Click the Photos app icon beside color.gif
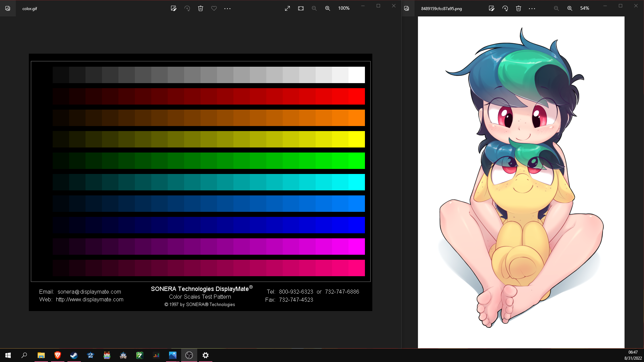Image resolution: width=644 pixels, height=362 pixels. (x=8, y=8)
